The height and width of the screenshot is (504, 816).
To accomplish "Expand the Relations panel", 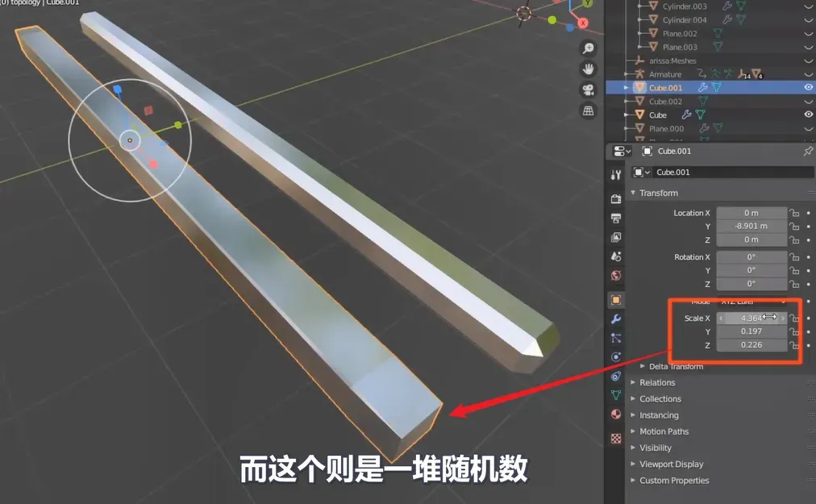I will (657, 383).
